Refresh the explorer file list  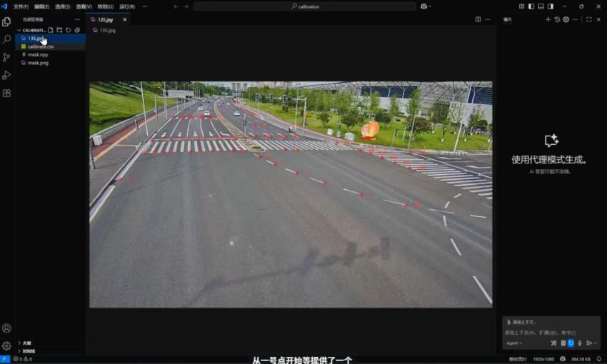69,30
